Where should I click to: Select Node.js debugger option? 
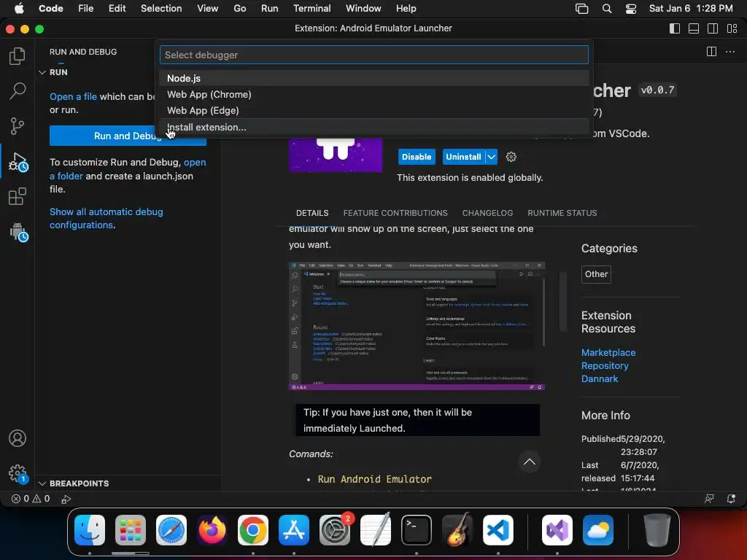coord(374,78)
